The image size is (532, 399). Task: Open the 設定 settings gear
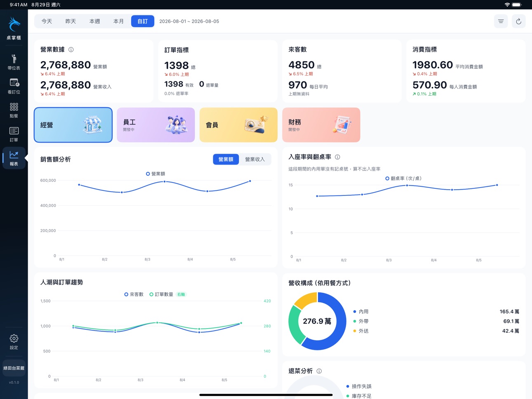coord(14,342)
